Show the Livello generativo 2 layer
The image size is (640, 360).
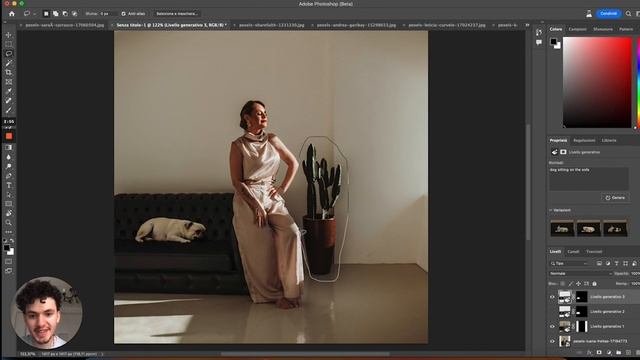pyautogui.click(x=552, y=311)
